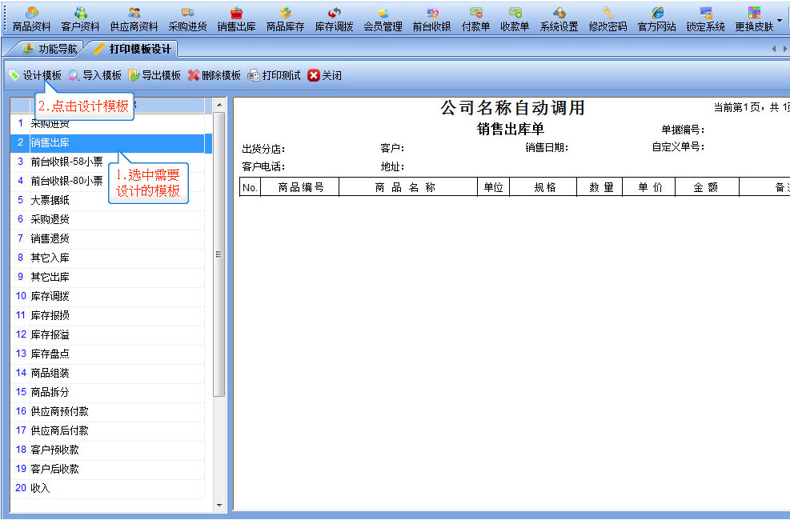Click 官方网站 official website icon
The width and height of the screenshot is (790, 532).
click(x=656, y=18)
